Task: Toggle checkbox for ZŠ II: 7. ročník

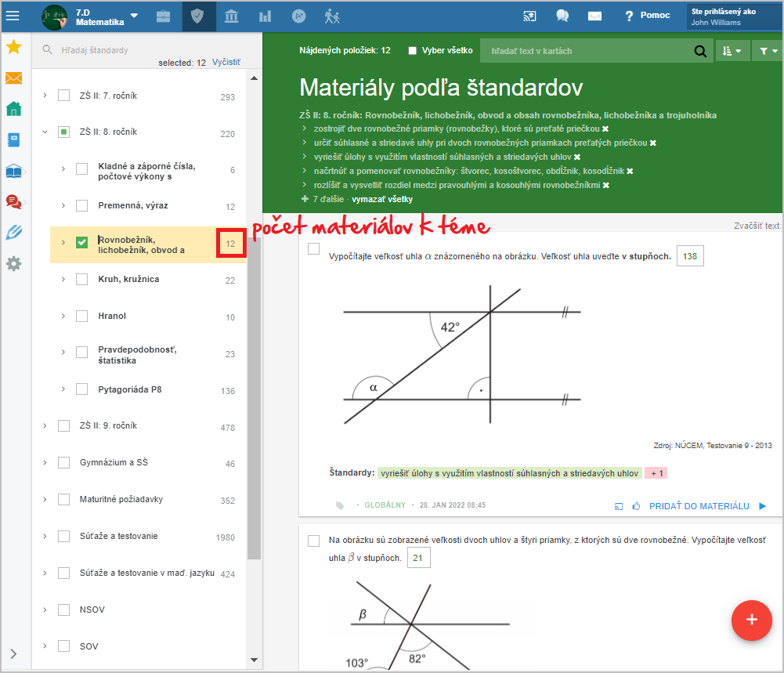Action: tap(63, 95)
